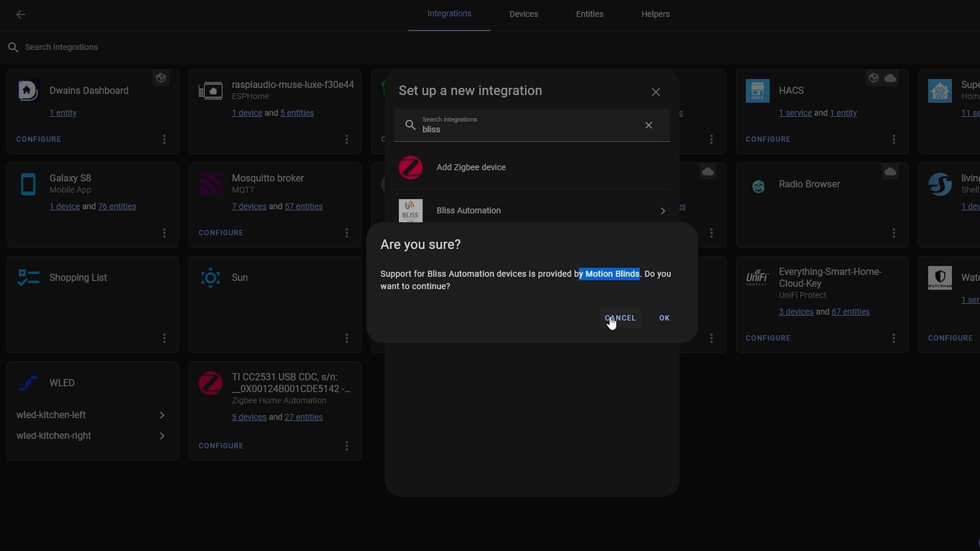Open the 5 devices link on Zigbee card
Image resolution: width=980 pixels, height=551 pixels.
point(249,417)
